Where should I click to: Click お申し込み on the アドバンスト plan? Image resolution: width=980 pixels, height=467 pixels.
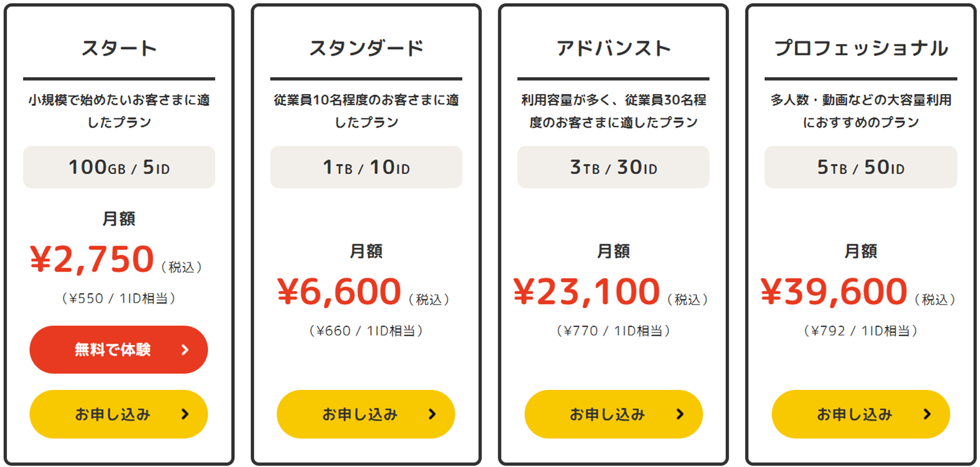612,413
